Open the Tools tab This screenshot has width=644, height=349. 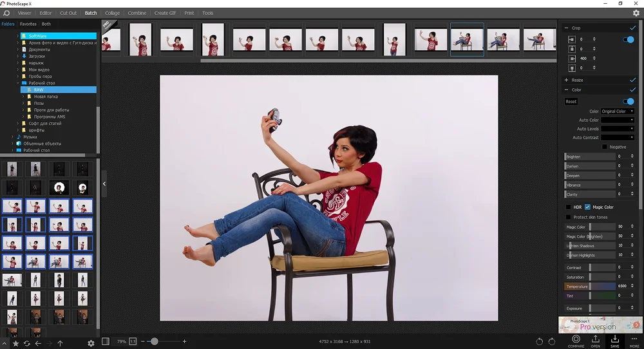pyautogui.click(x=207, y=13)
